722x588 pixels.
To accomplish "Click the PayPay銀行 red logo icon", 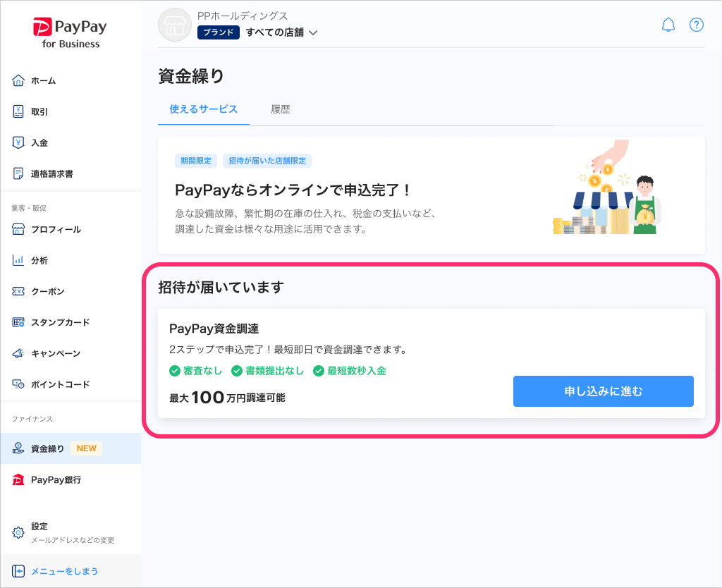I will tap(18, 480).
